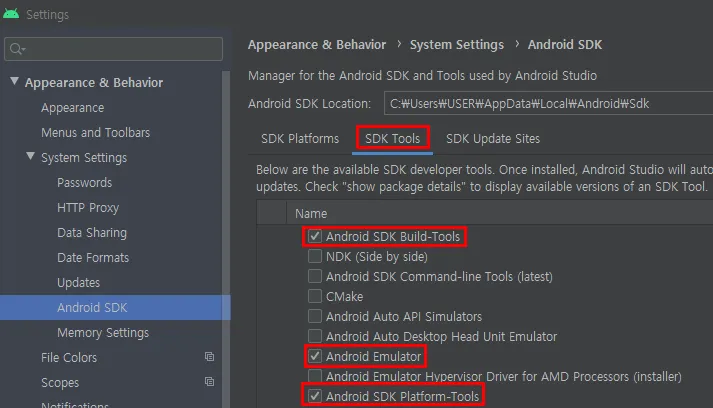Image resolution: width=713 pixels, height=408 pixels.
Task: Click the project-level icon beside File Colors
Action: (209, 357)
